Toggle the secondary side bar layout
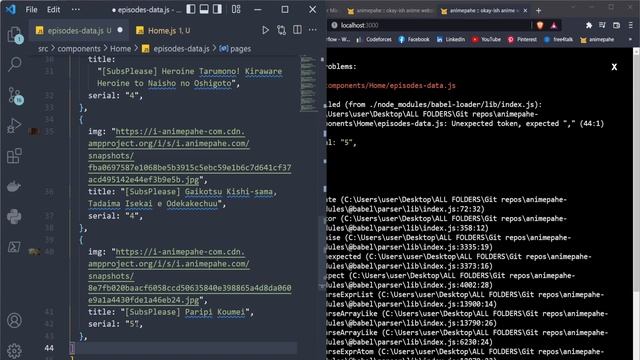Screen dimensions: 640x360 coord(218,9)
